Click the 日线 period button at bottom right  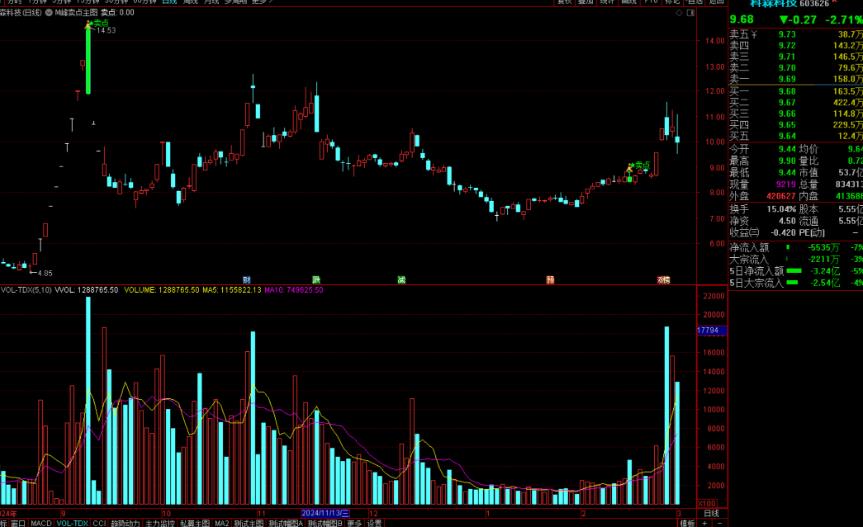pyautogui.click(x=712, y=513)
